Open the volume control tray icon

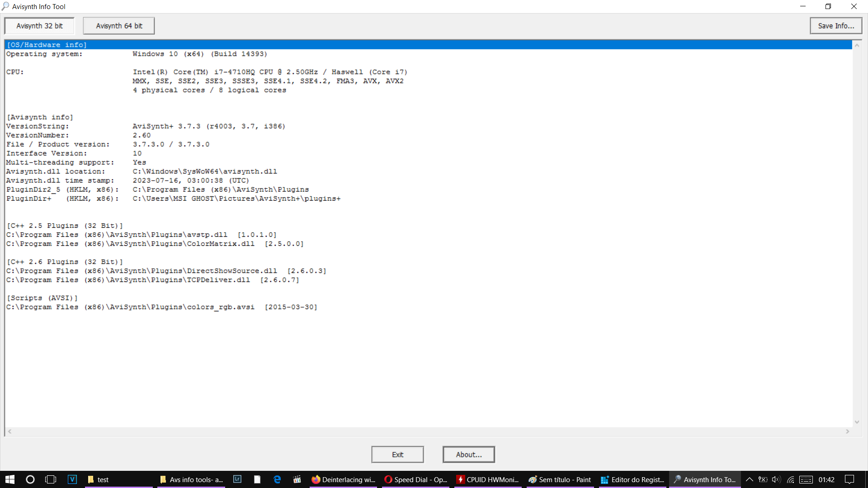pos(776,479)
